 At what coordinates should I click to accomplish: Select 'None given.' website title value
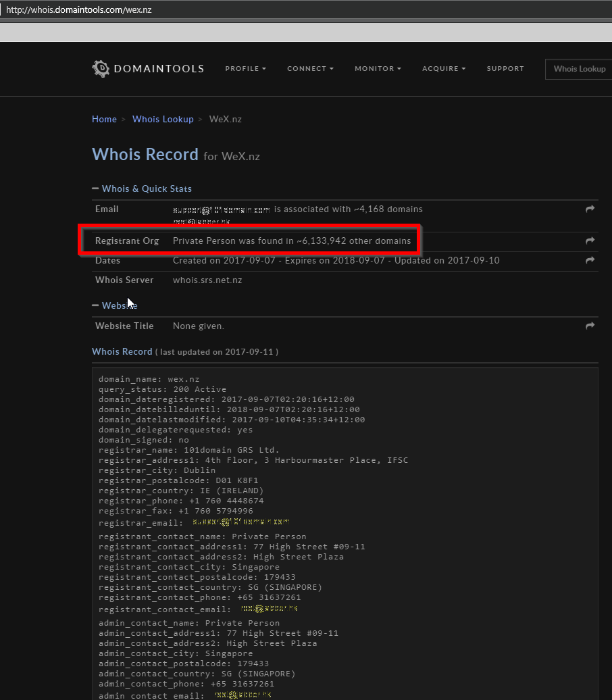(198, 326)
